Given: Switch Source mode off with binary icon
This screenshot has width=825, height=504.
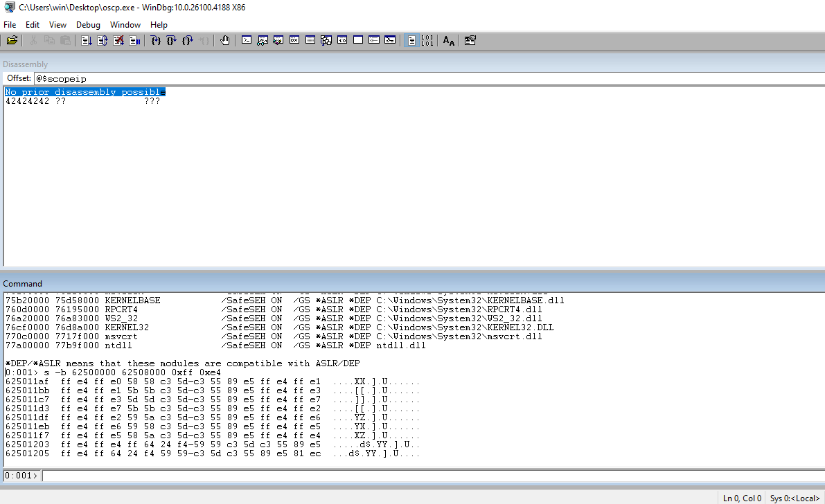Looking at the screenshot, I should (x=427, y=41).
